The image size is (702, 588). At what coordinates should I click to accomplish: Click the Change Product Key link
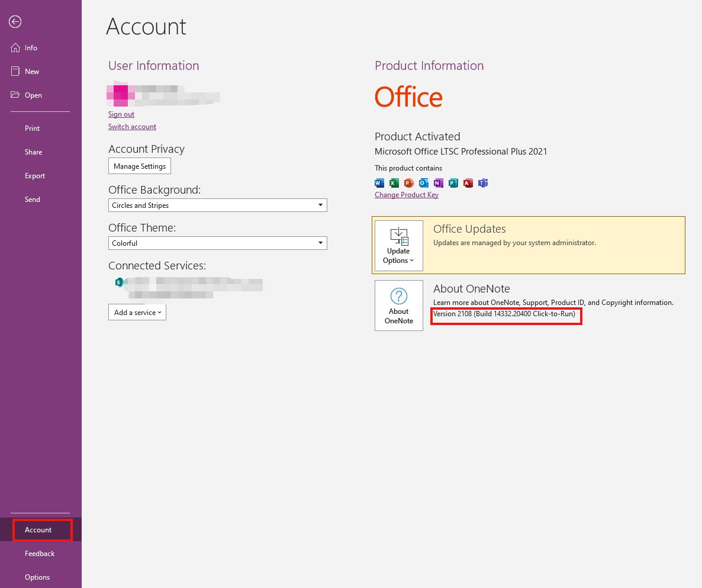(407, 195)
